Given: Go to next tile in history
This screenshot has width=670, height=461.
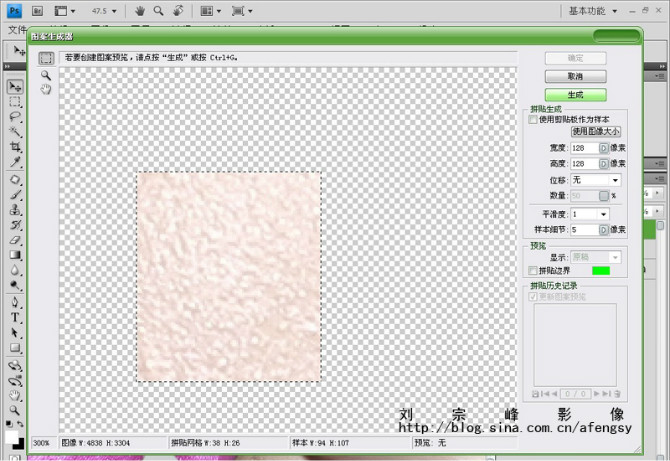Looking at the screenshot, I should pos(597,393).
